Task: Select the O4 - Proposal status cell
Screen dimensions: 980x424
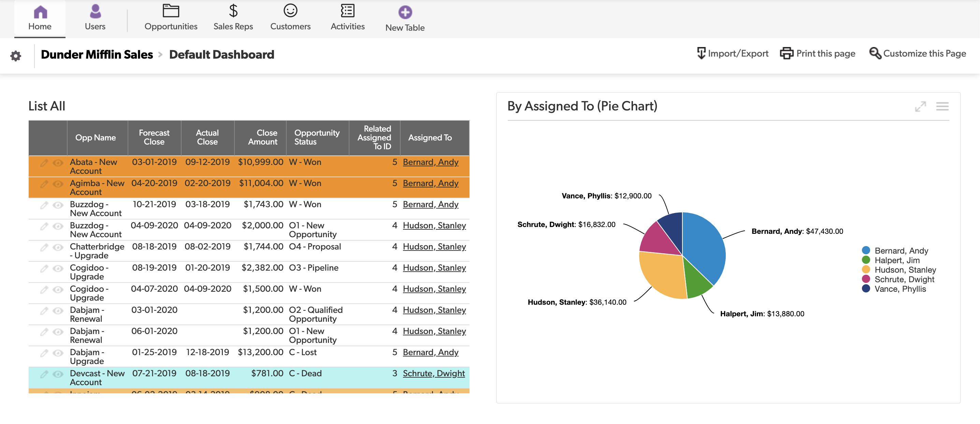Action: (x=315, y=246)
